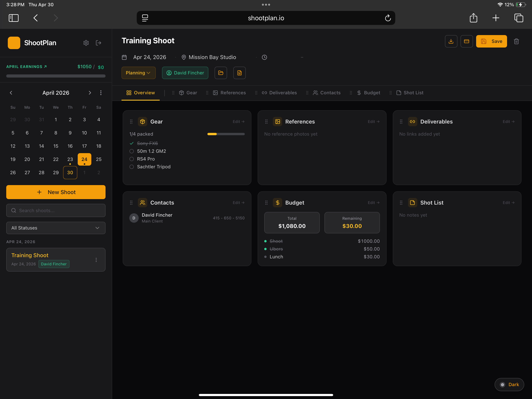Switch to the Contacts tab
Screen dimensions: 532x399
(327, 93)
